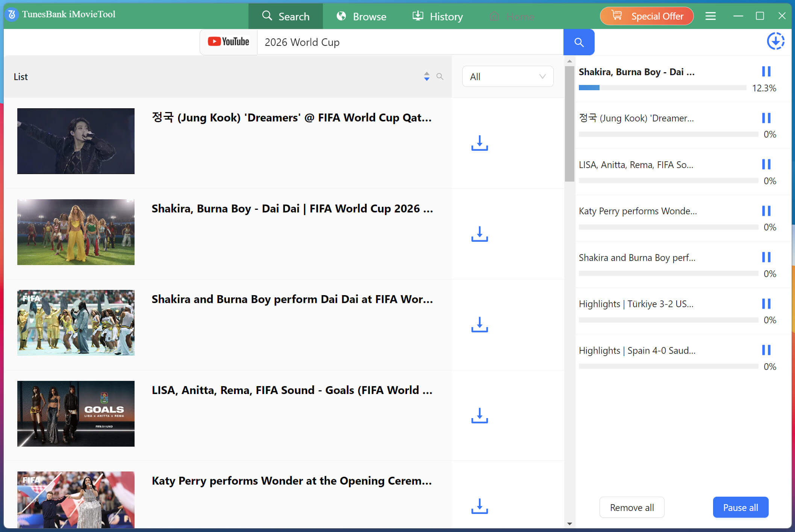Click the blue search magnifier button
This screenshot has width=795, height=532.
579,42
